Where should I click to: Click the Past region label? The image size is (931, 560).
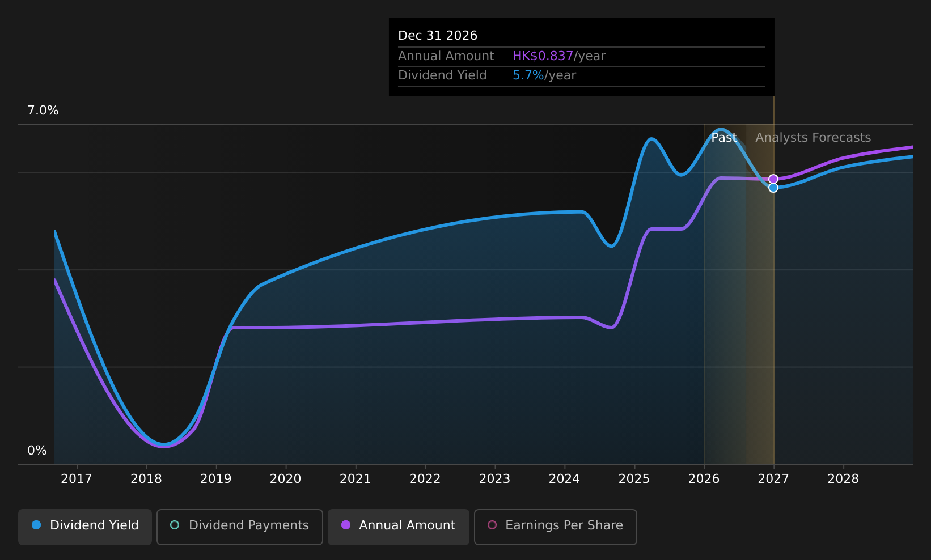pyautogui.click(x=724, y=138)
